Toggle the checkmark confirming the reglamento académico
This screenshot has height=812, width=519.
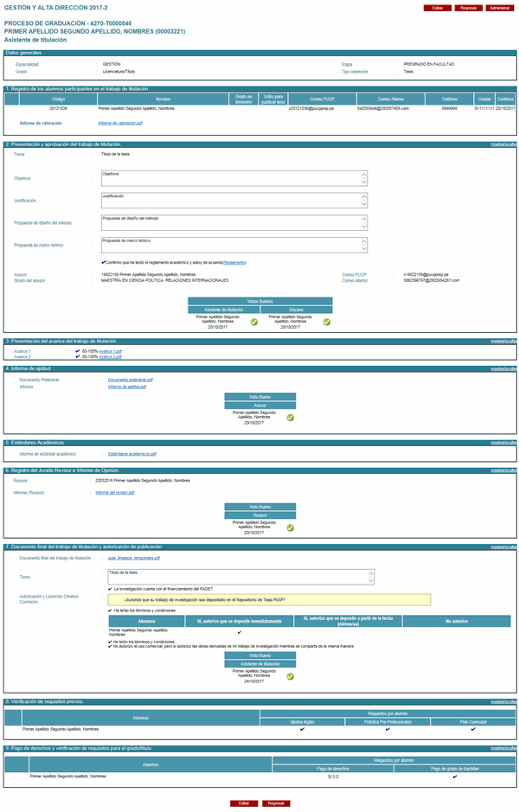pyautogui.click(x=104, y=263)
